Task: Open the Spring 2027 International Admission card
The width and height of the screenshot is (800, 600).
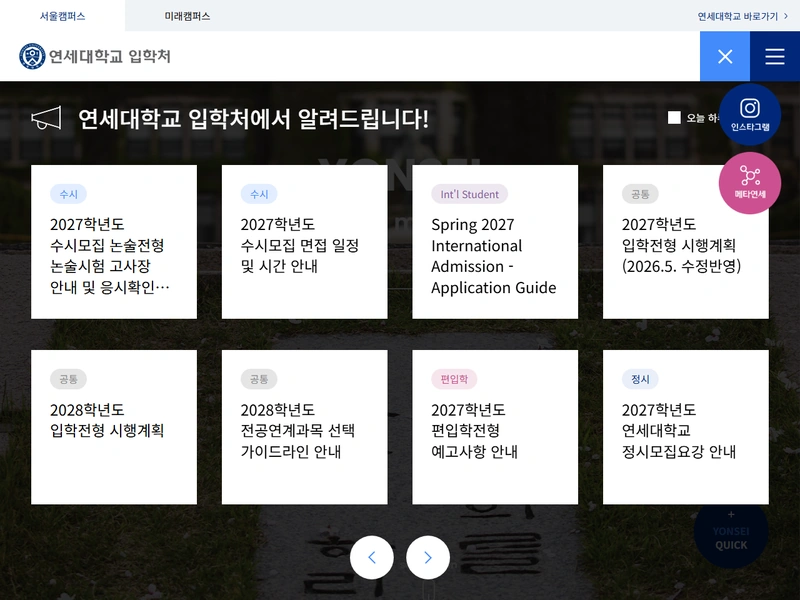Action: point(495,242)
